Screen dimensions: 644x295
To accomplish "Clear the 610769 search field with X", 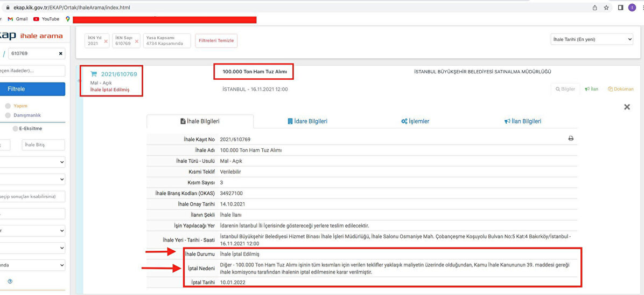I will click(x=60, y=53).
